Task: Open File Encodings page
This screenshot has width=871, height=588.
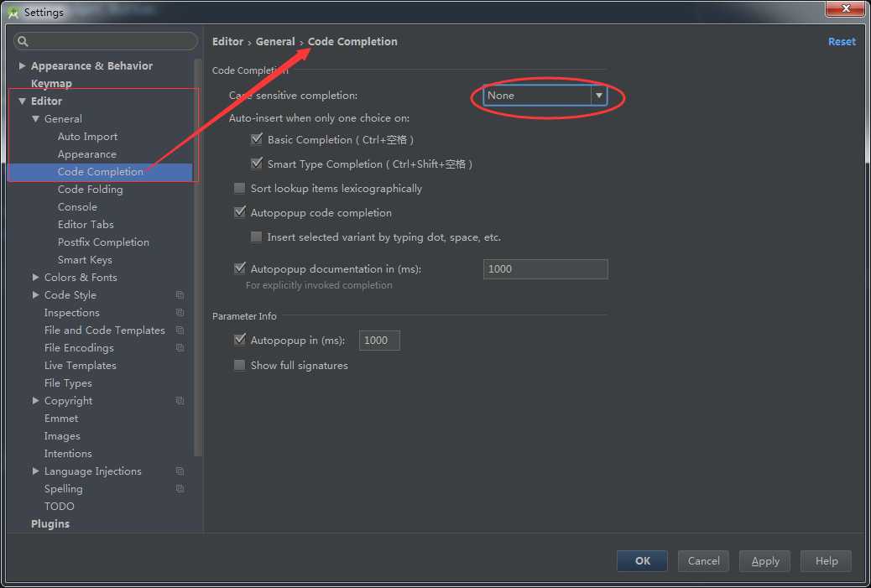Action: click(x=79, y=347)
